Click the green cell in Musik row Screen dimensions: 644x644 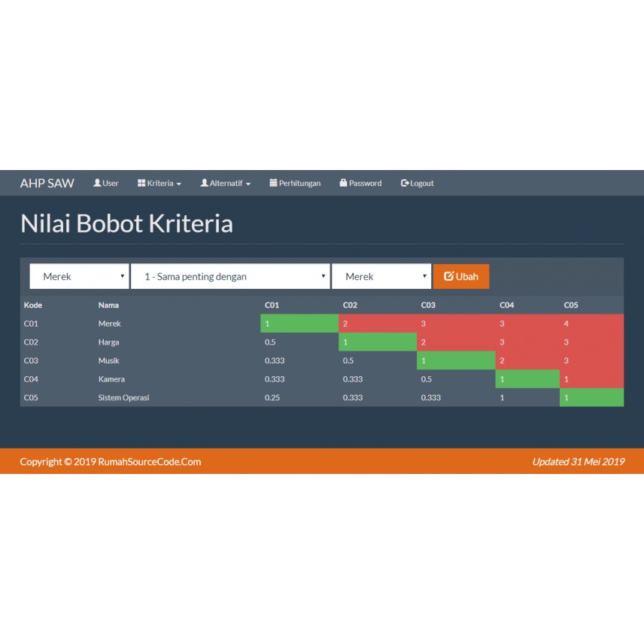(x=456, y=360)
